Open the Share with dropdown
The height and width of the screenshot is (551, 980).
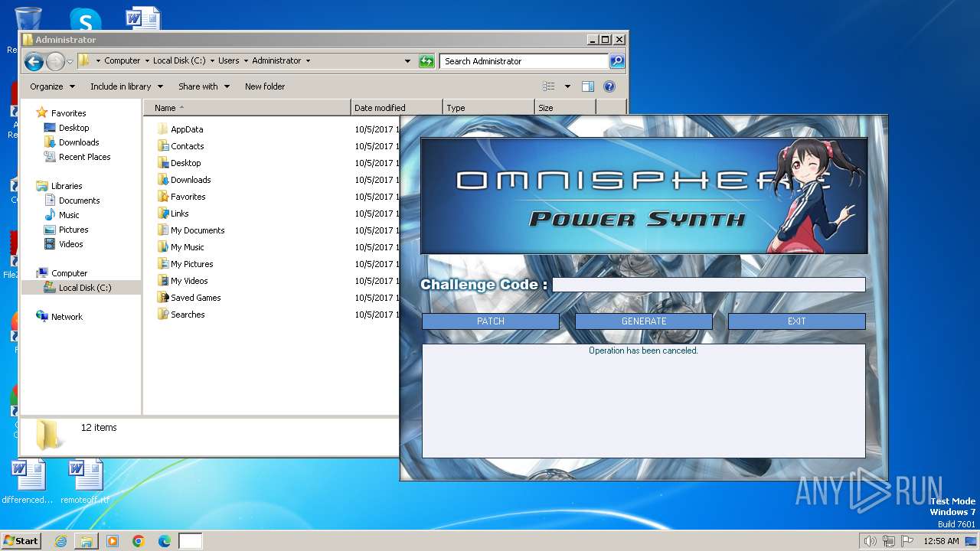coord(204,86)
